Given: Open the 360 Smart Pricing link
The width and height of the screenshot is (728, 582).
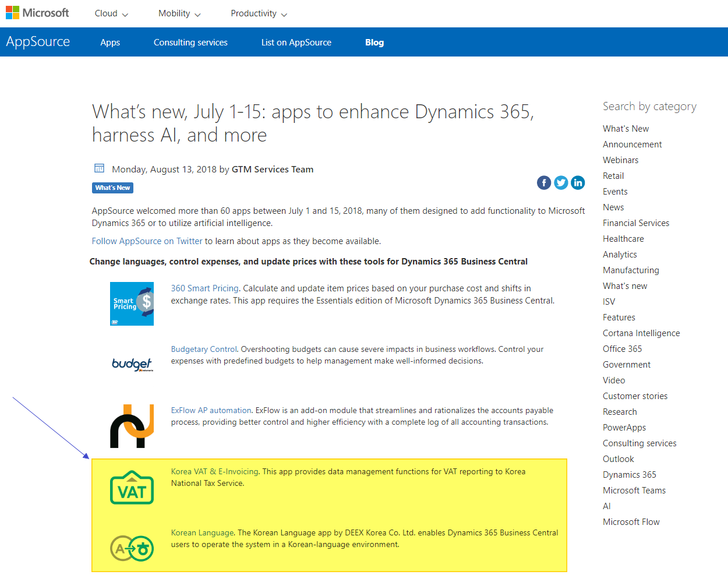Looking at the screenshot, I should tap(204, 288).
